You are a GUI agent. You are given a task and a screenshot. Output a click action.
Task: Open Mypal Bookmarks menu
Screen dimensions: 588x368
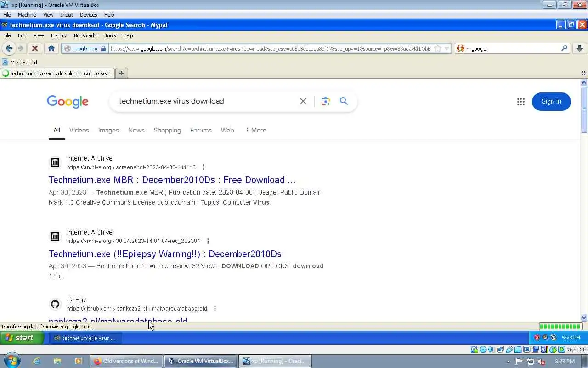[x=85, y=35]
